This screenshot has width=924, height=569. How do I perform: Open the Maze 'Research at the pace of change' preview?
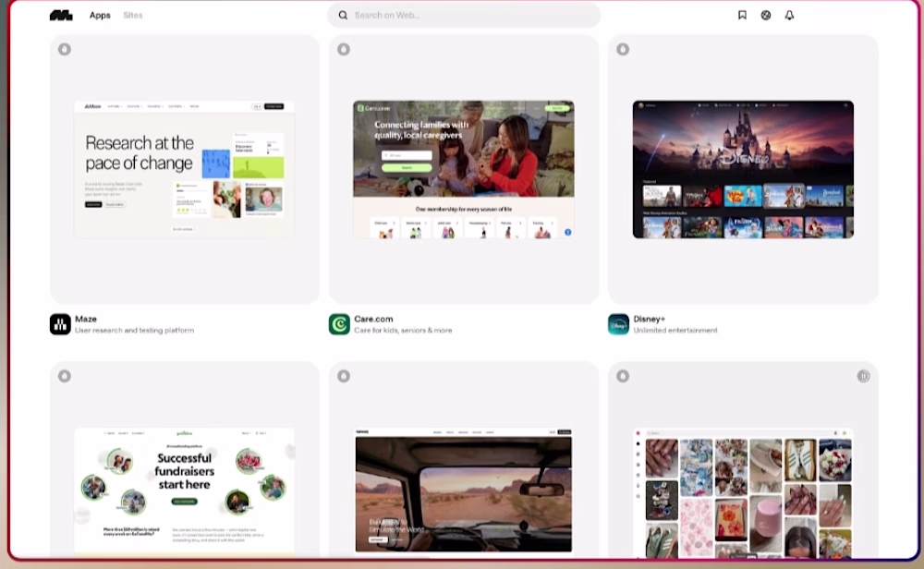185,170
